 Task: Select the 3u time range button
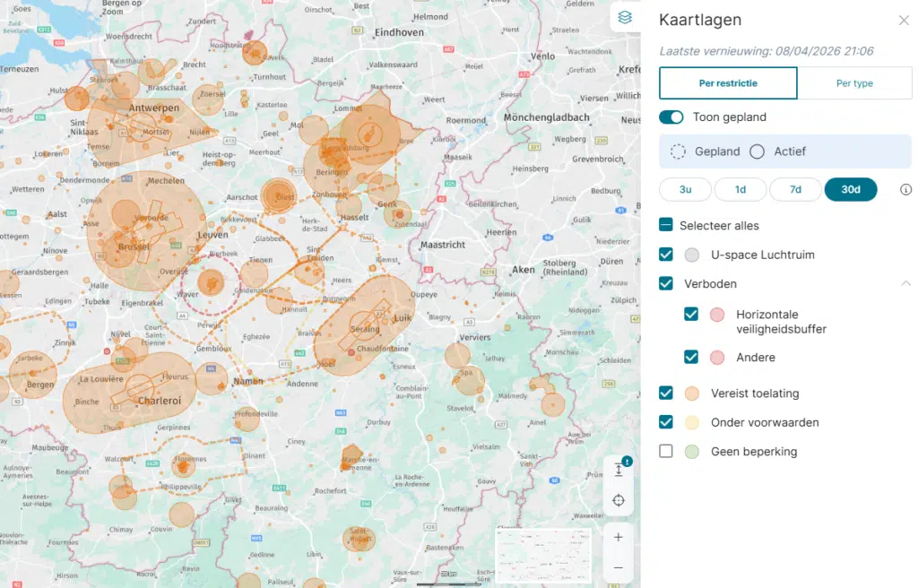tap(685, 190)
